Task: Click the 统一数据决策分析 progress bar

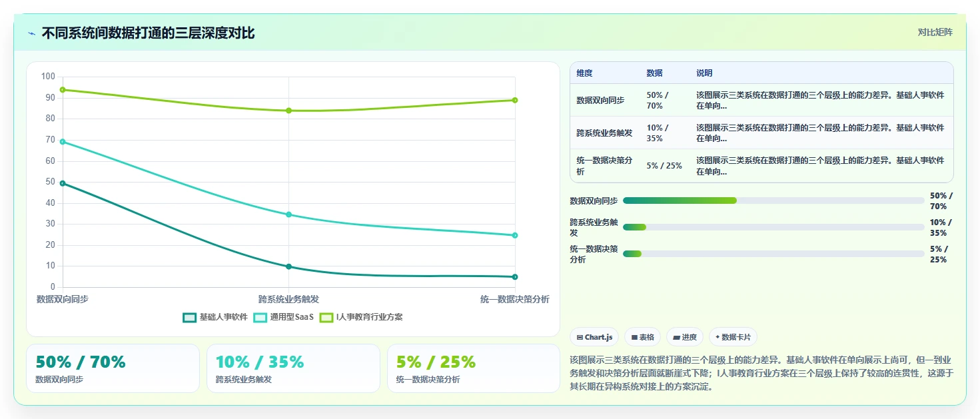Action: click(x=773, y=254)
